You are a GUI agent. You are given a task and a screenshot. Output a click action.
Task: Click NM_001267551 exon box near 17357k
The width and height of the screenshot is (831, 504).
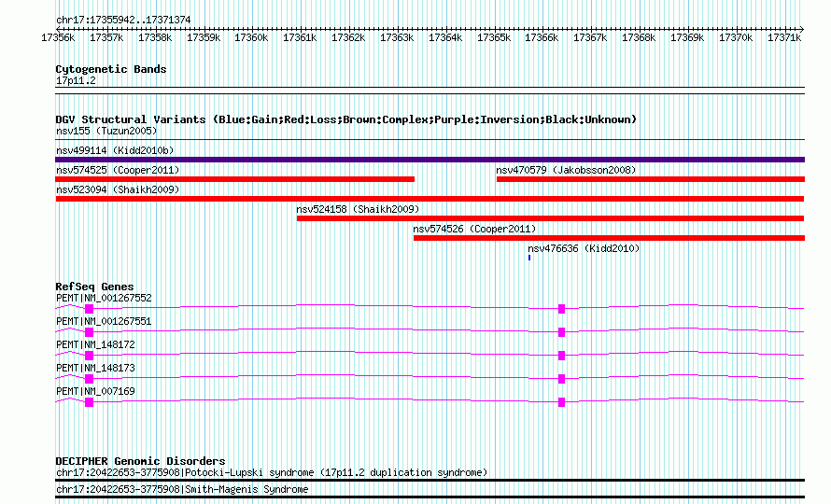pyautogui.click(x=89, y=332)
